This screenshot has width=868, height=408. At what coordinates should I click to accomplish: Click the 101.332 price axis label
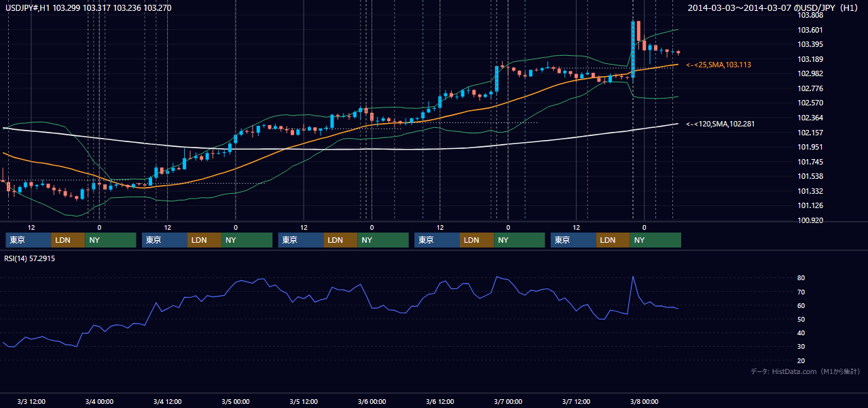(810, 191)
